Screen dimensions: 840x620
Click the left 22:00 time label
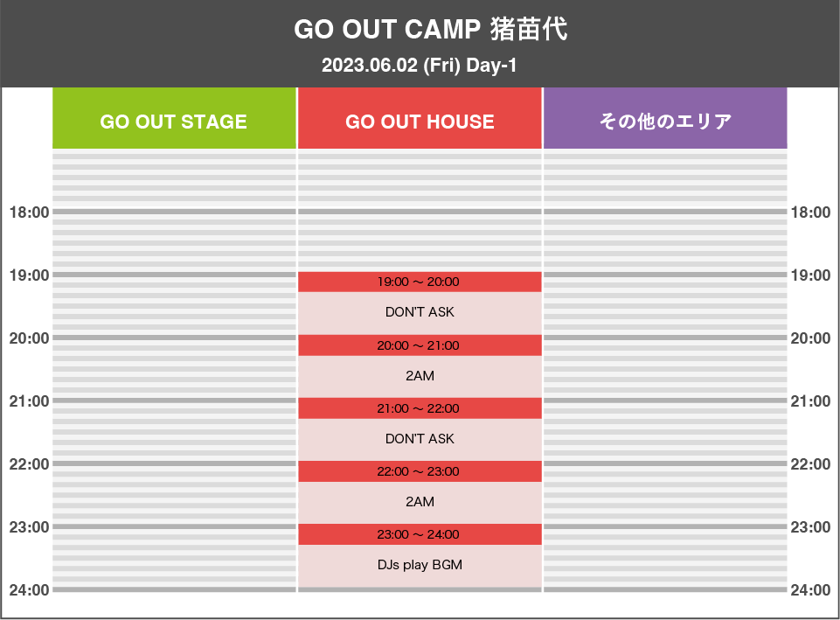coord(29,464)
